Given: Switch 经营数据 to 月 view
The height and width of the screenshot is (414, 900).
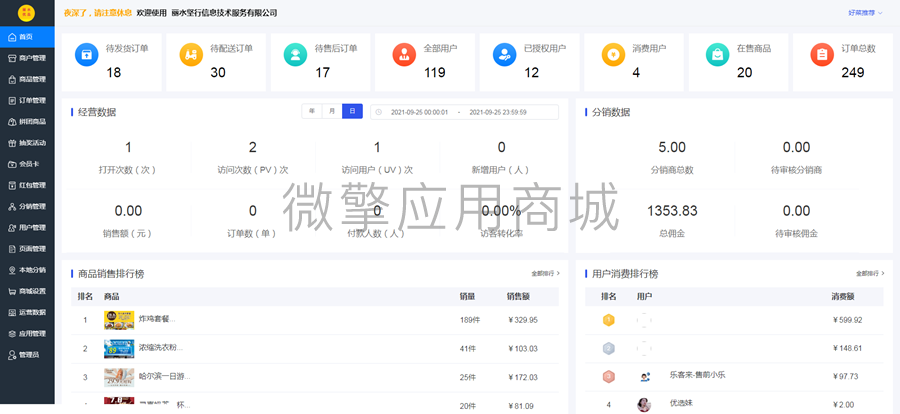Looking at the screenshot, I should [x=332, y=111].
